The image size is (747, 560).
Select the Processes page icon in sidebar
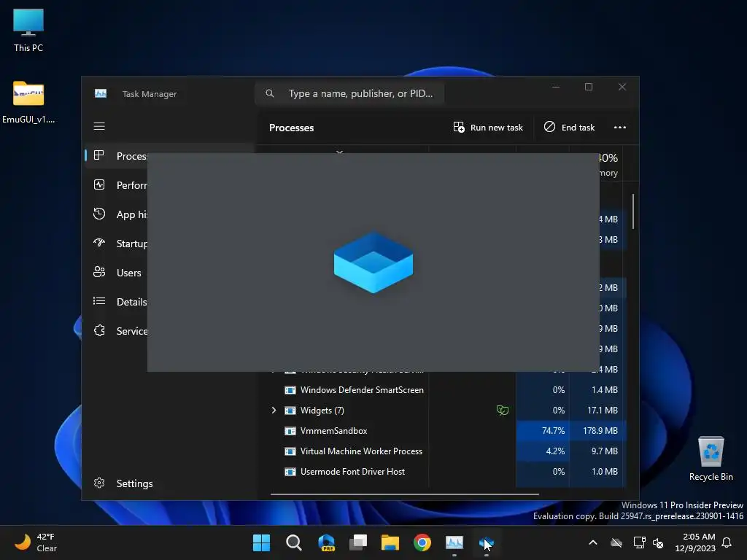point(99,155)
